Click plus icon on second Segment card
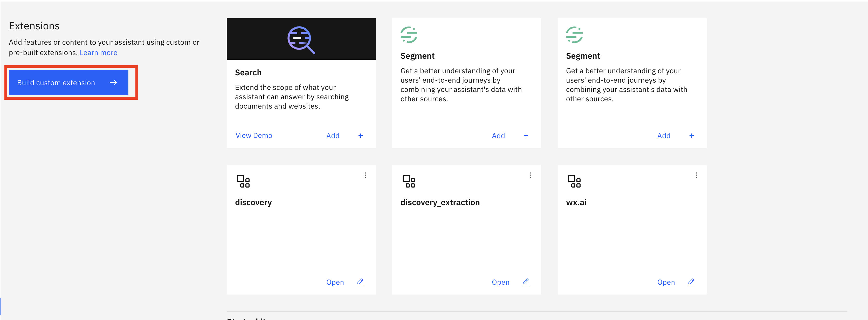This screenshot has height=320, width=868. click(x=691, y=136)
